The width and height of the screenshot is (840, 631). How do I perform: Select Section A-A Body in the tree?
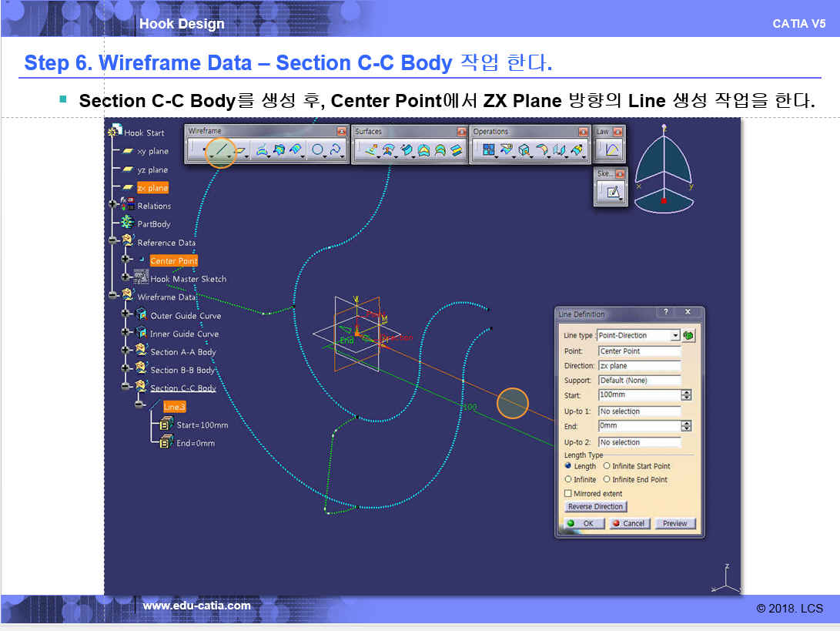click(182, 352)
